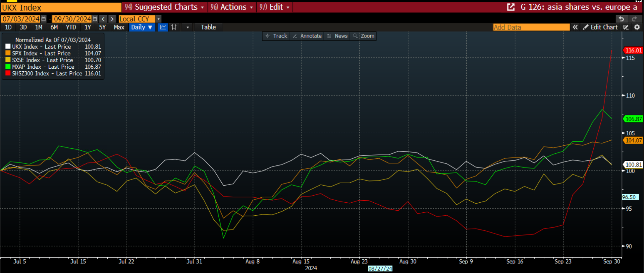Open the Local CCY currency dropdown

[x=159, y=19]
